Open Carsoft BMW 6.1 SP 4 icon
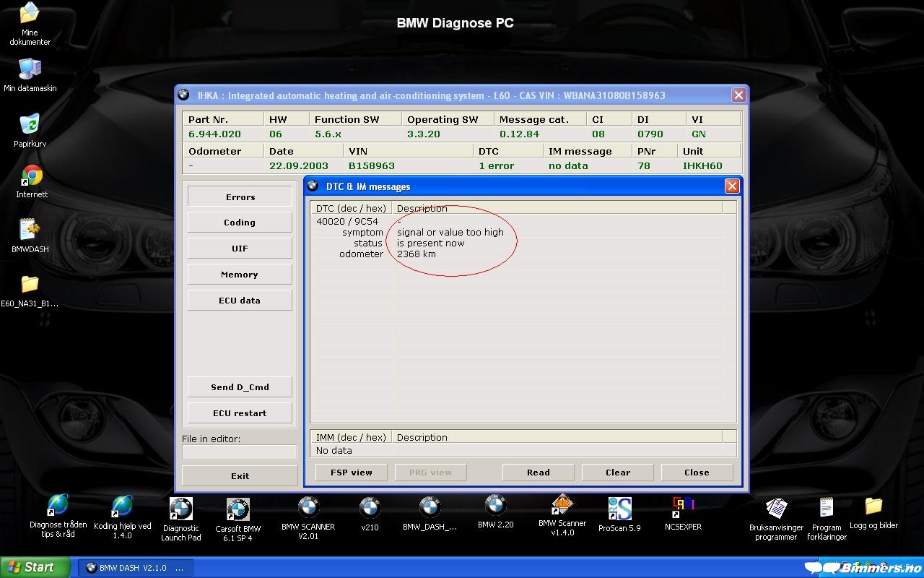 (x=237, y=510)
